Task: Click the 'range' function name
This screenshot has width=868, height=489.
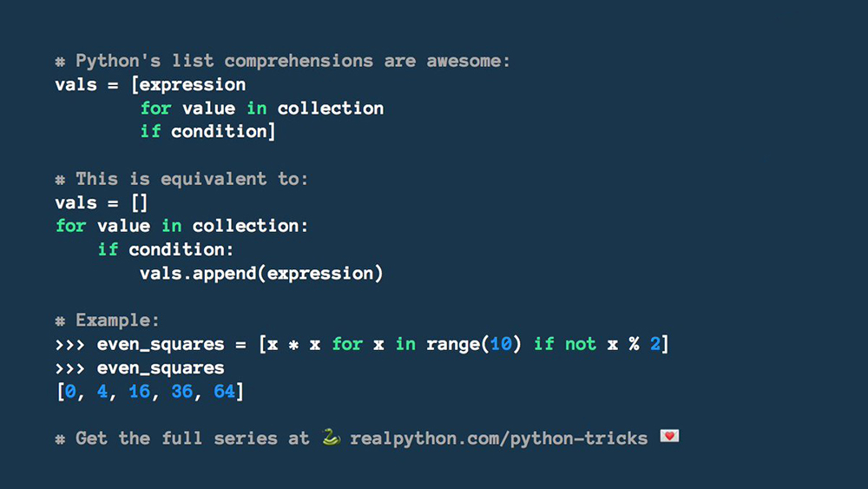Action: coord(453,345)
